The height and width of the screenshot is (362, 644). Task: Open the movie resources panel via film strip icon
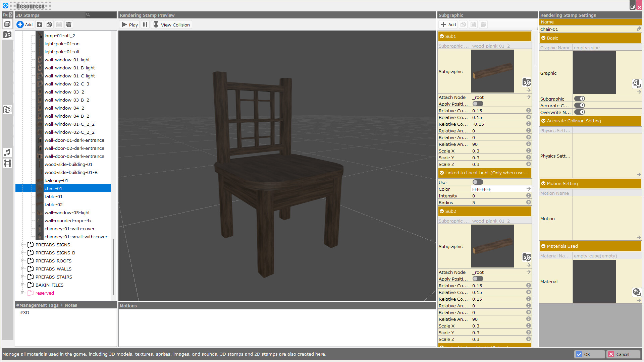pos(7,163)
